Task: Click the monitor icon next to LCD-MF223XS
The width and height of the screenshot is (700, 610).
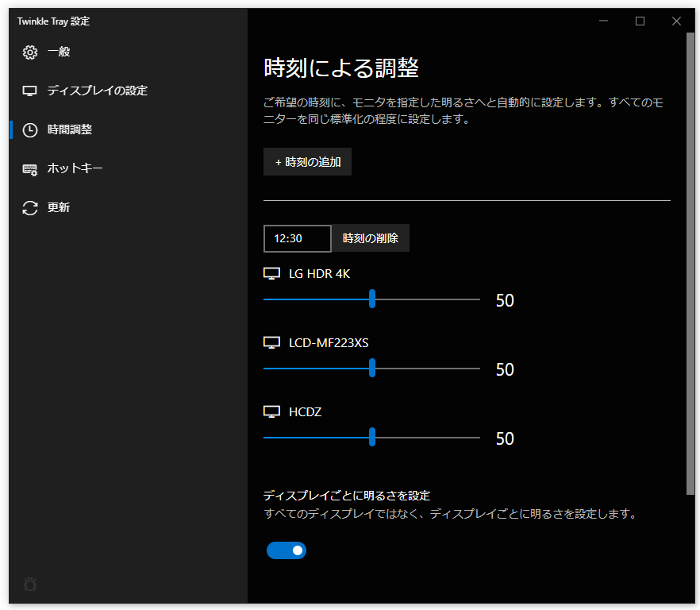Action: tap(271, 343)
